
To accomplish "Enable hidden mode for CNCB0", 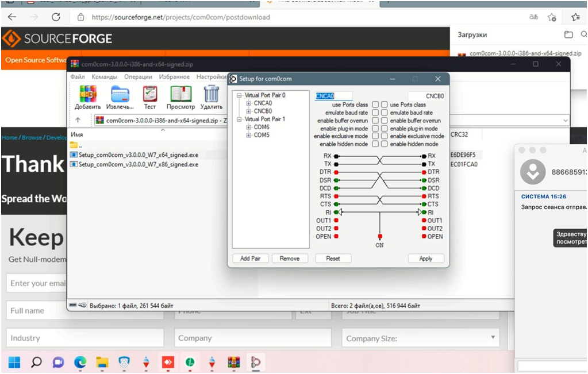I will pos(385,144).
